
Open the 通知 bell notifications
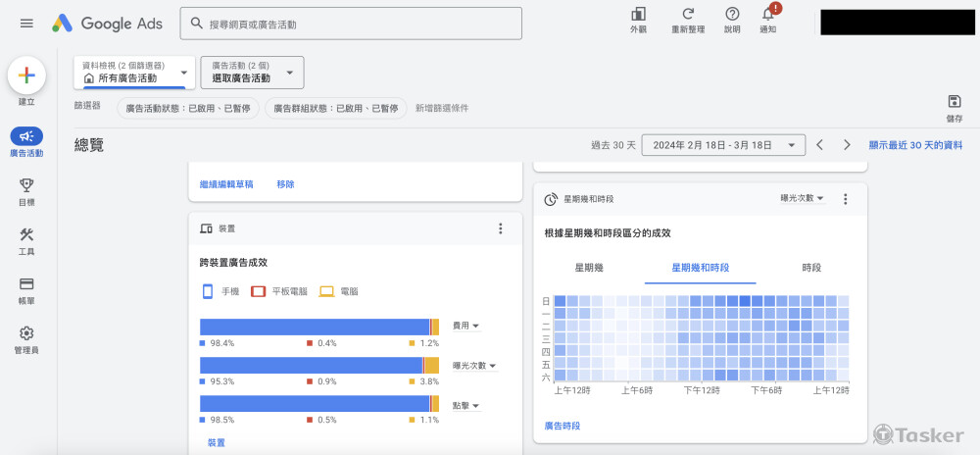click(768, 14)
